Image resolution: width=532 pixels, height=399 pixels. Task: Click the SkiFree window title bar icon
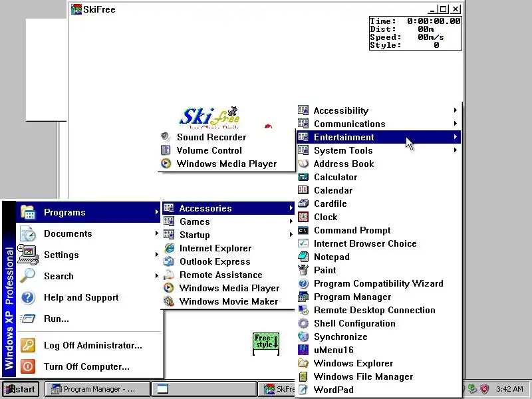tap(76, 9)
